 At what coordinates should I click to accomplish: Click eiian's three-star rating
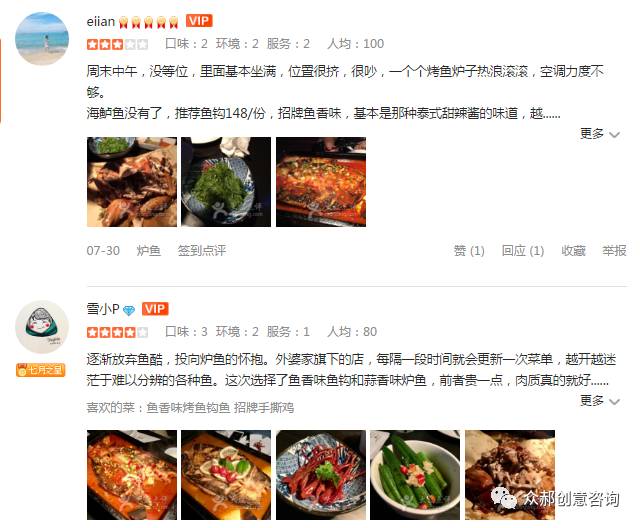(117, 44)
